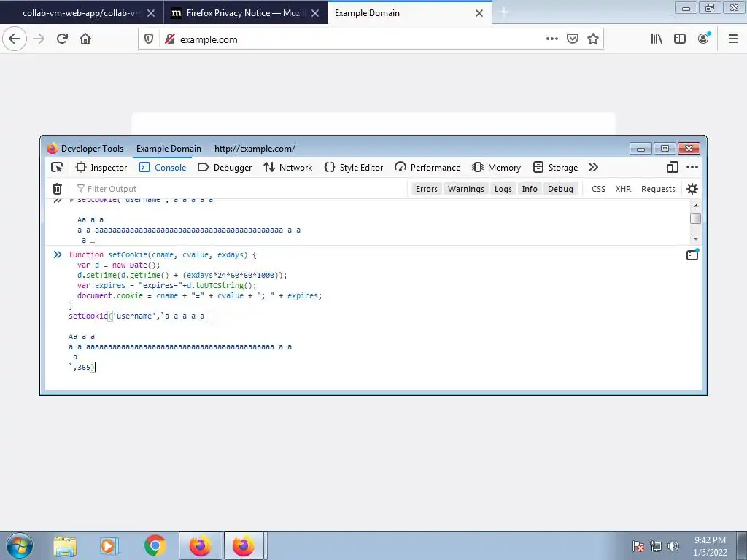Click the console output scrollbar thumb
747x560 pixels.
[695, 219]
